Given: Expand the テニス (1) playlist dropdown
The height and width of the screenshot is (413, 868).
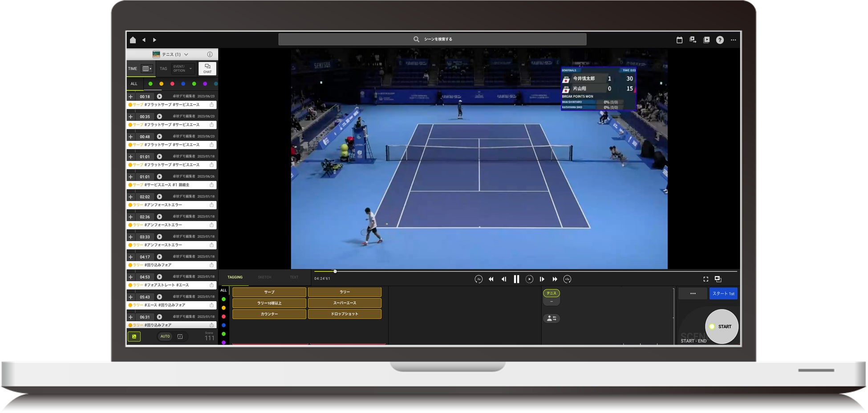Looking at the screenshot, I should [x=186, y=54].
